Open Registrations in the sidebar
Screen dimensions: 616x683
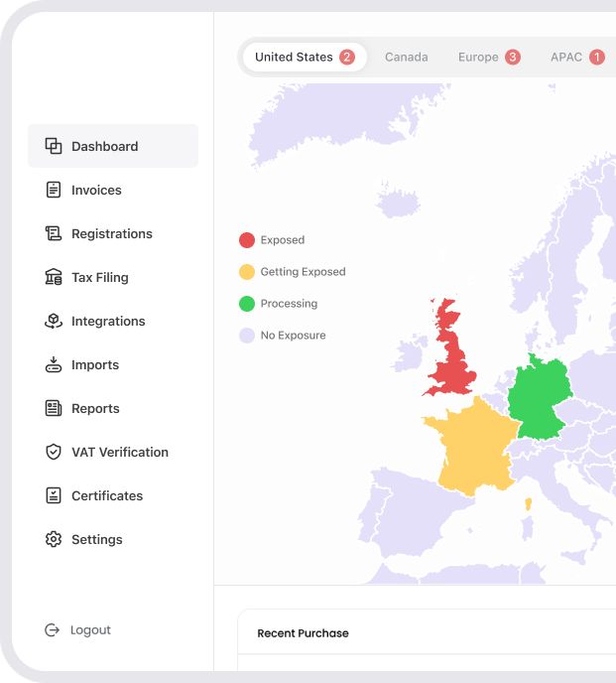[113, 233]
